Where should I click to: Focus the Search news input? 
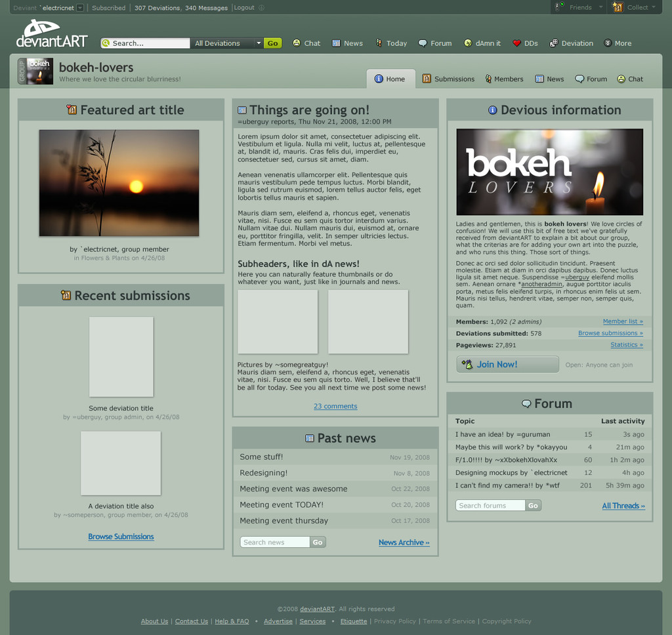tap(275, 542)
